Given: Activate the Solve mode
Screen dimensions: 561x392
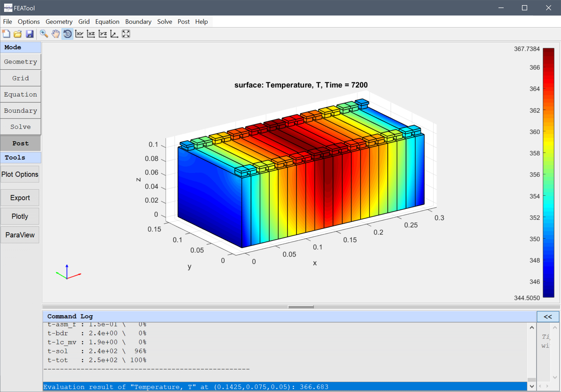Looking at the screenshot, I should (x=20, y=127).
